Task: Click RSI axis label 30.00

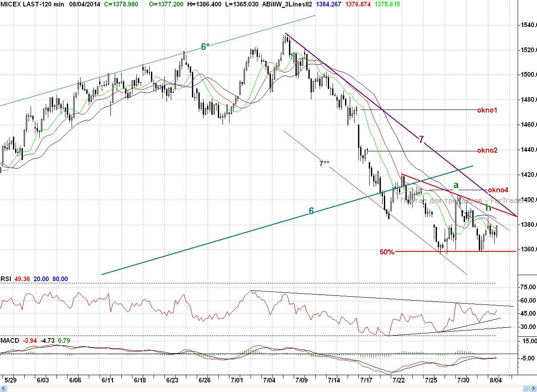Action: pyautogui.click(x=528, y=327)
